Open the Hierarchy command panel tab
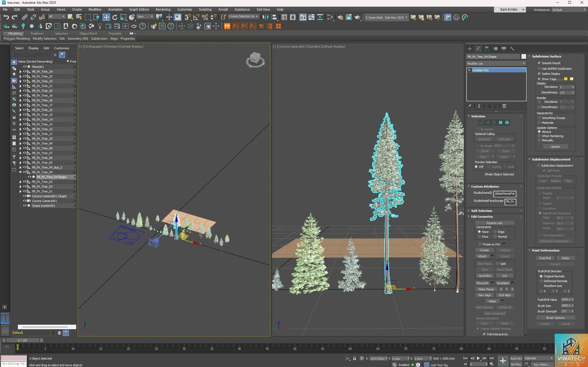 pyautogui.click(x=487, y=49)
